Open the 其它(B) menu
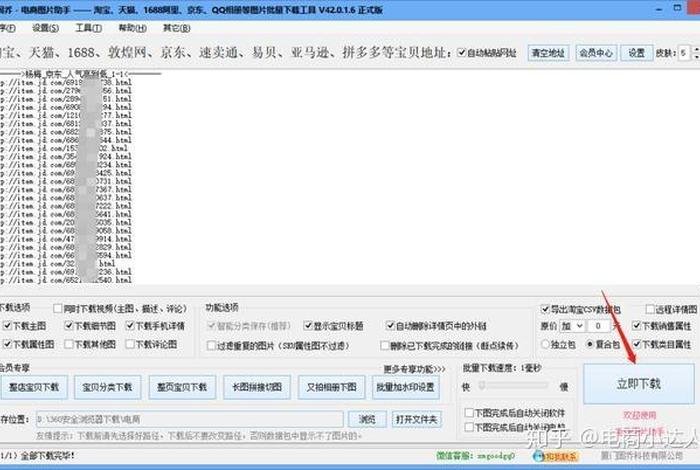This screenshot has width=700, height=470. click(176, 28)
